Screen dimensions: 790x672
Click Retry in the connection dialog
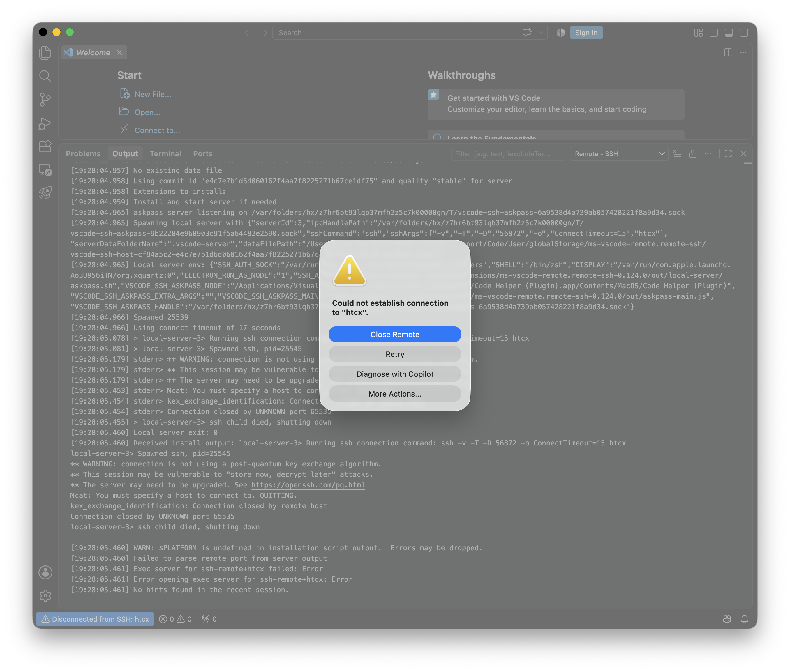pos(395,354)
